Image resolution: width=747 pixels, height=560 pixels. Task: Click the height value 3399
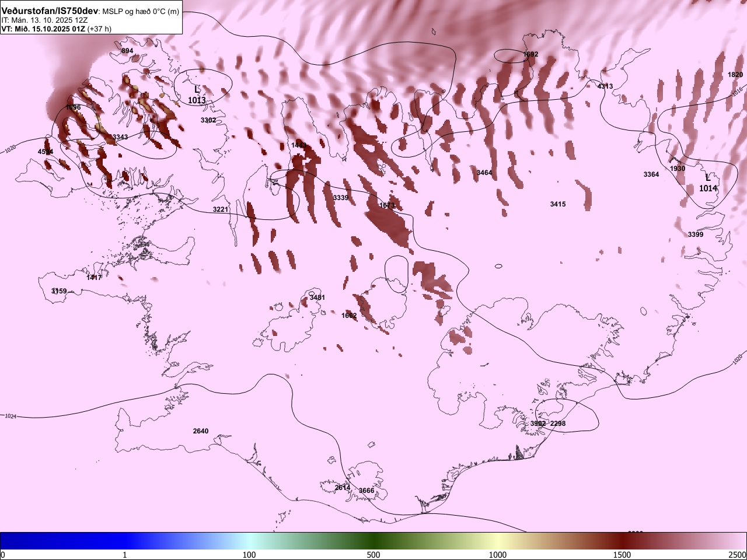(696, 235)
